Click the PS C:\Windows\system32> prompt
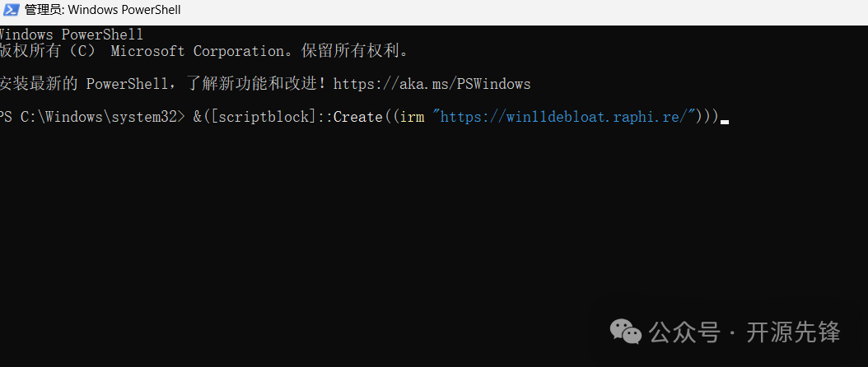 coord(91,117)
